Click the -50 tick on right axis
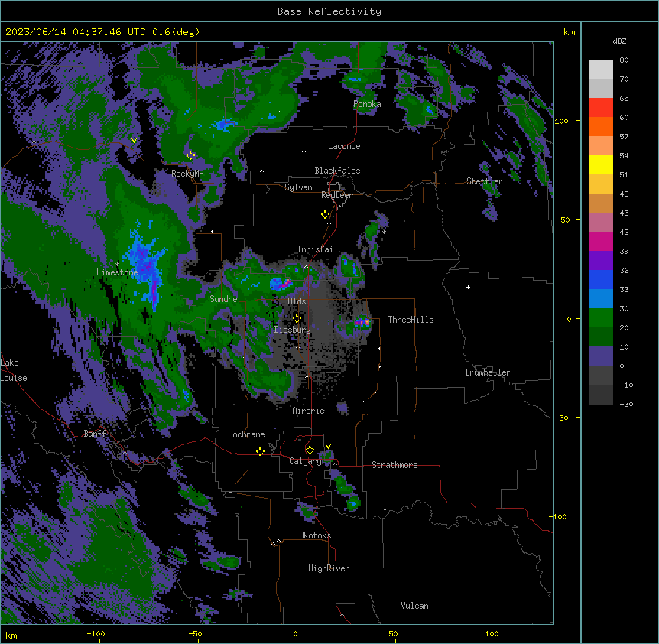The width and height of the screenshot is (659, 644). 561,418
